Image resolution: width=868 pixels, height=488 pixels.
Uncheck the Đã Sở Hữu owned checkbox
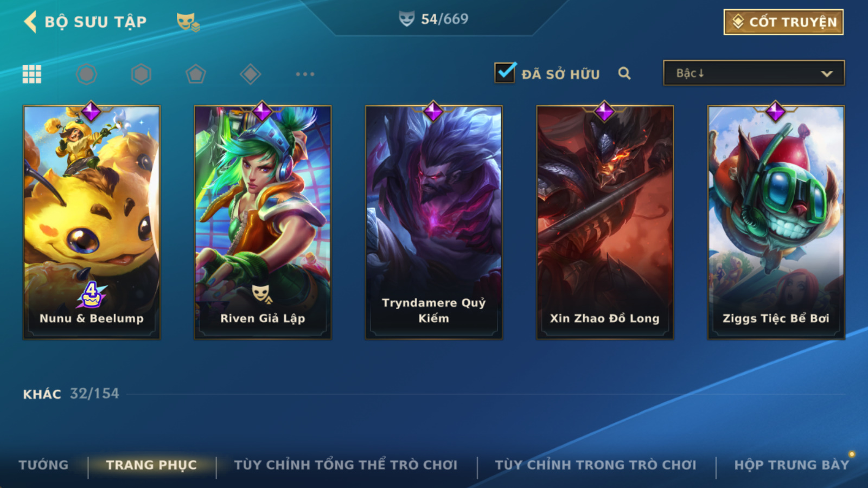point(505,72)
